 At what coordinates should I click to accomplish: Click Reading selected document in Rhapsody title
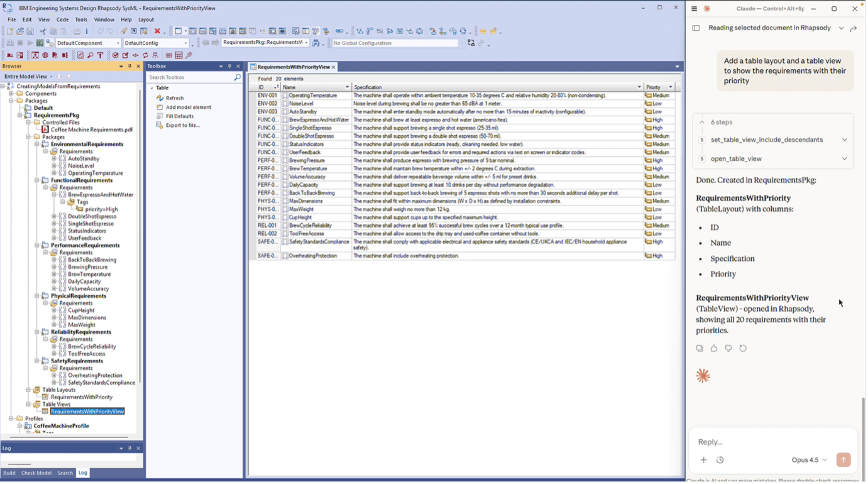769,28
